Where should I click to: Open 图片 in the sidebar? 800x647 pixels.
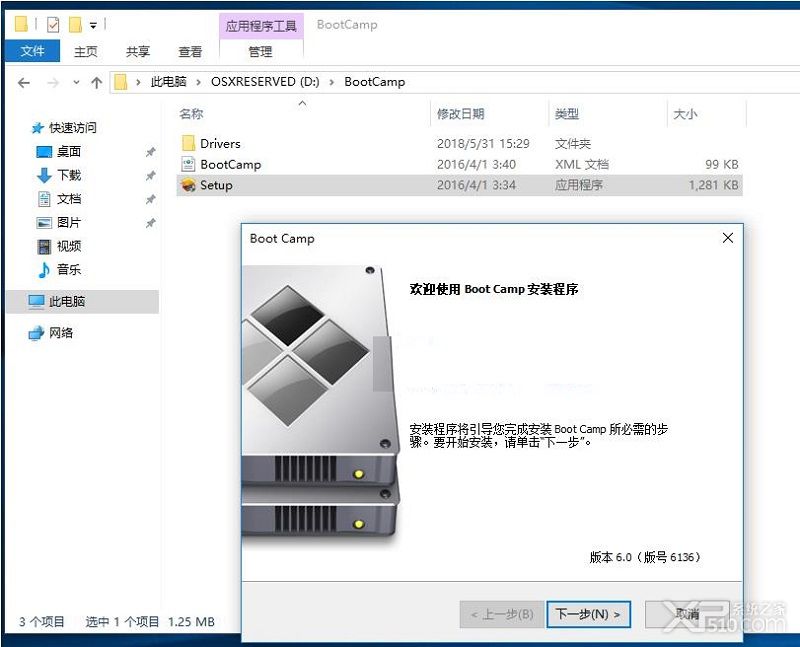click(x=69, y=222)
